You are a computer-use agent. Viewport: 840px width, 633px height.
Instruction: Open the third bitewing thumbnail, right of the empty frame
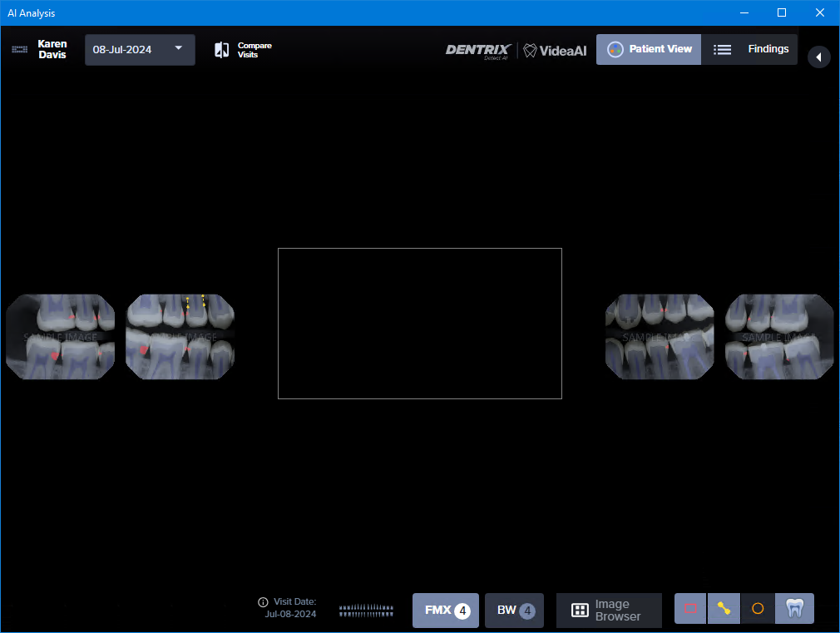pyautogui.click(x=660, y=337)
